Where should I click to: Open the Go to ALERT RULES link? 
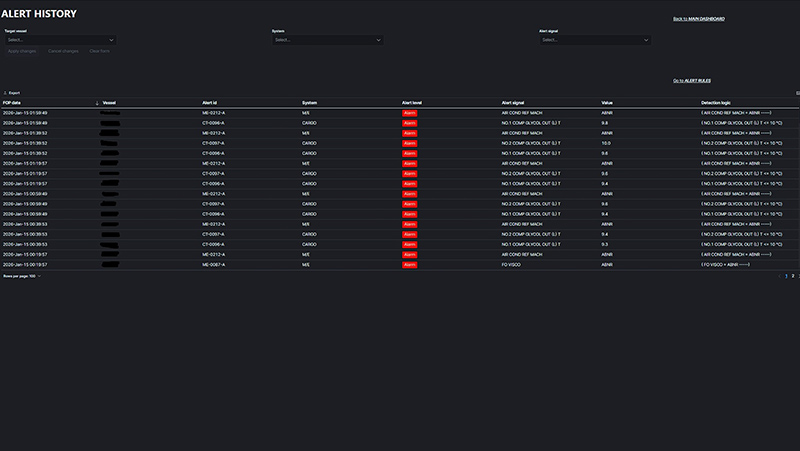[x=698, y=80]
